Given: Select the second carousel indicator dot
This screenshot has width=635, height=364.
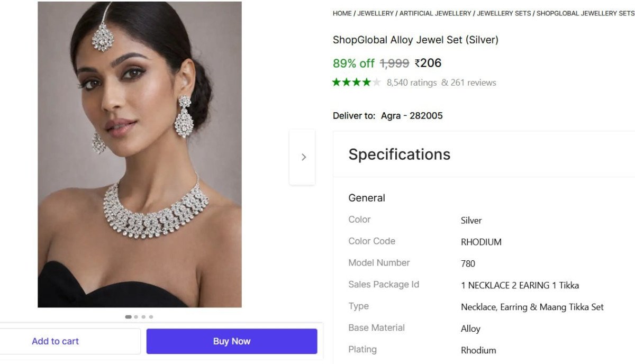Looking at the screenshot, I should point(136,317).
